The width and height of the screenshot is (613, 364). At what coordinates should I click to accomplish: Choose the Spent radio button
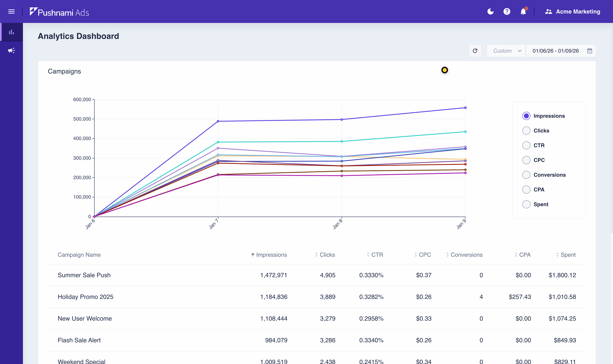[x=526, y=204]
